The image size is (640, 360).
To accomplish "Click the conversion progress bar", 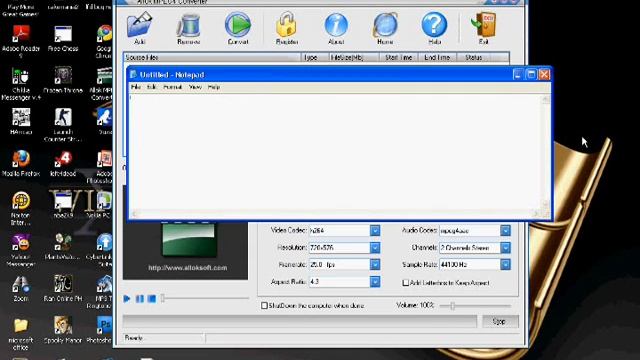I will coord(300,322).
